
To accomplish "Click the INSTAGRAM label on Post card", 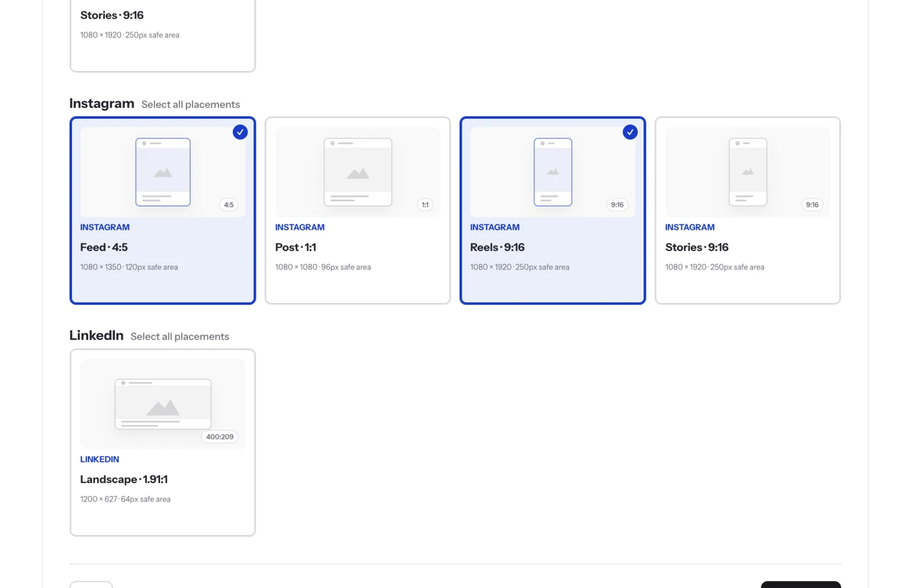I will [x=299, y=227].
